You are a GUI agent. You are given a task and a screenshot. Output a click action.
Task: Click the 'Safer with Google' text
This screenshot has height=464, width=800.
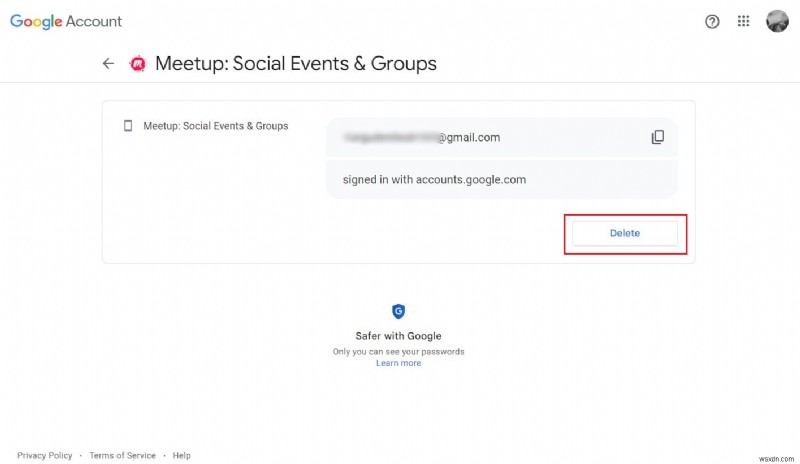tap(398, 336)
